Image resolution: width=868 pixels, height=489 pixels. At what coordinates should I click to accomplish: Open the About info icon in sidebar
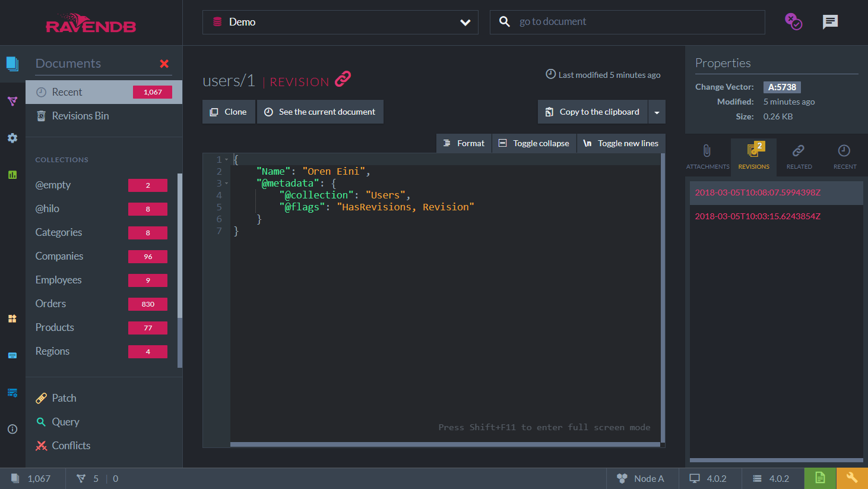point(12,429)
